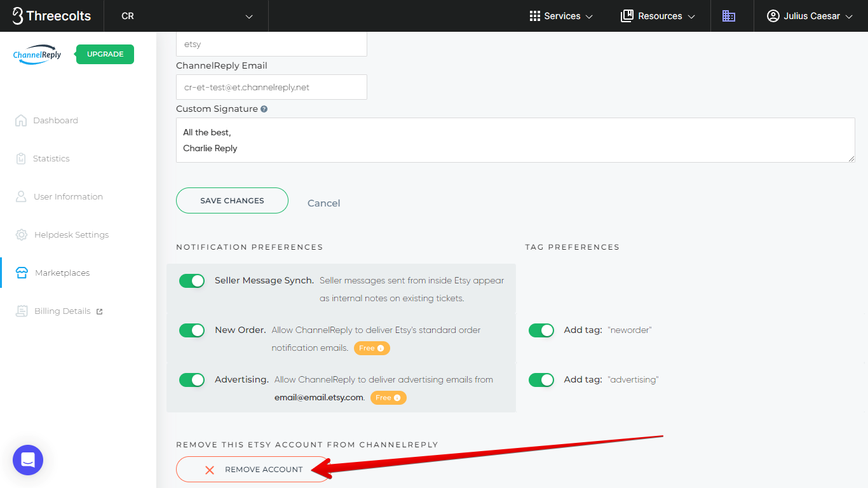
Task: Click the field containing etsy
Action: (271, 44)
